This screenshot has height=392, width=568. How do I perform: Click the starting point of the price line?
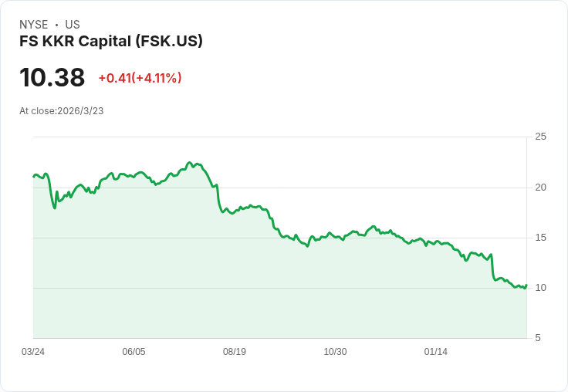pyautogui.click(x=34, y=177)
